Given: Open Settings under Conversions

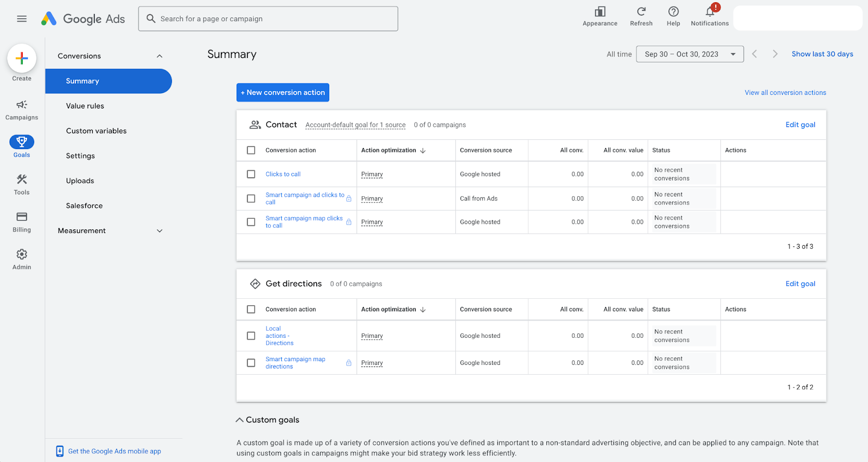Looking at the screenshot, I should click(80, 156).
